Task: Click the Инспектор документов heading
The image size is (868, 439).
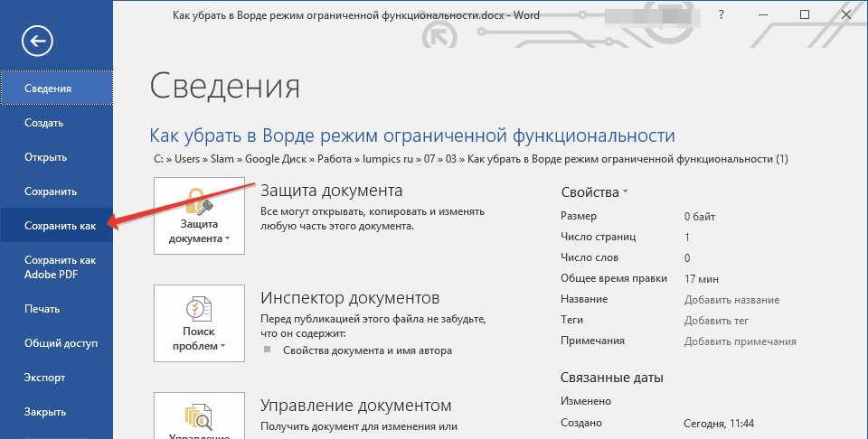Action: tap(350, 299)
